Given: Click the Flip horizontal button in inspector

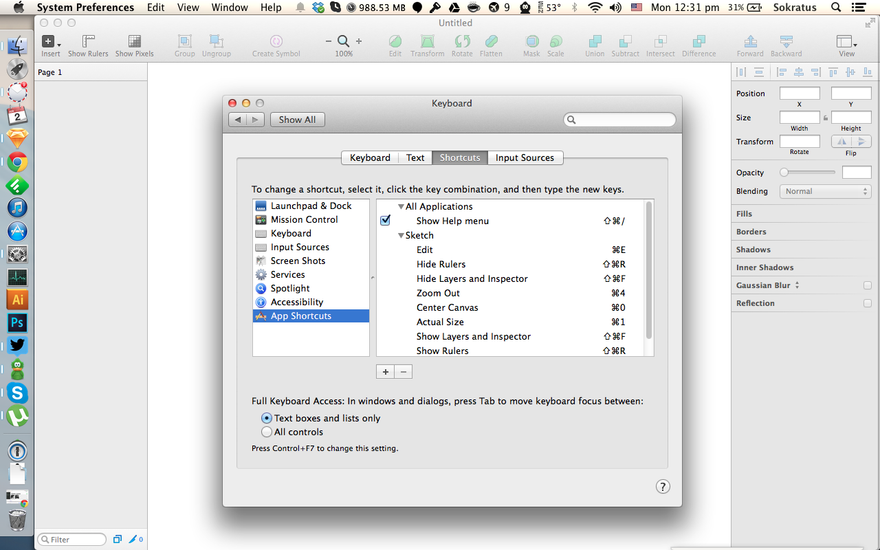Looking at the screenshot, I should tap(841, 141).
